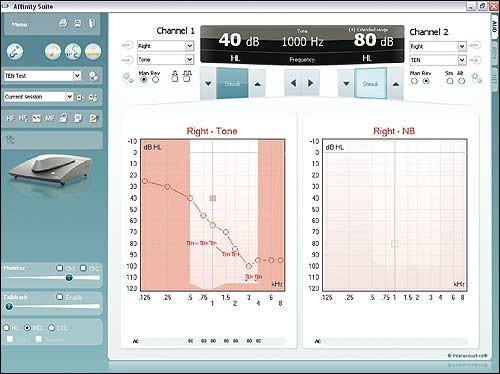The image size is (500, 374).
Task: Enable the Talkback checkbox
Action: click(x=60, y=297)
